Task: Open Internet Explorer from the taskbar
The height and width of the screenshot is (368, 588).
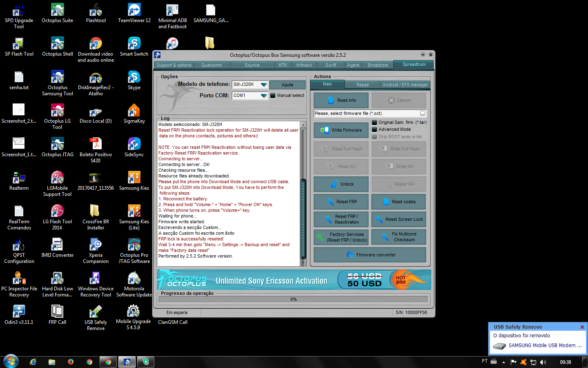Action: pos(33,362)
